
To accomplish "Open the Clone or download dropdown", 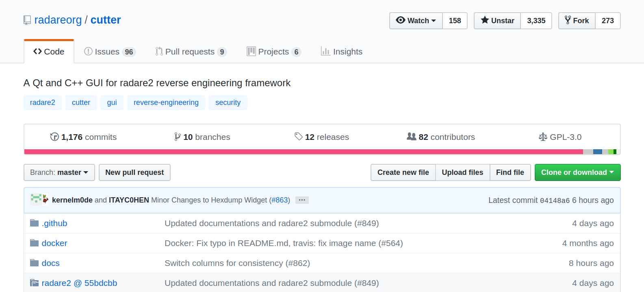I will click(x=577, y=172).
